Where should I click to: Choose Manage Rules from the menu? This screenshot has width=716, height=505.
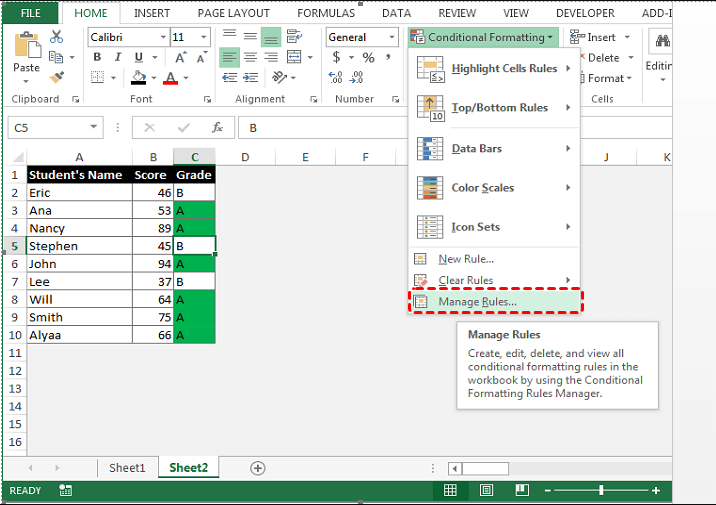pyautogui.click(x=477, y=301)
